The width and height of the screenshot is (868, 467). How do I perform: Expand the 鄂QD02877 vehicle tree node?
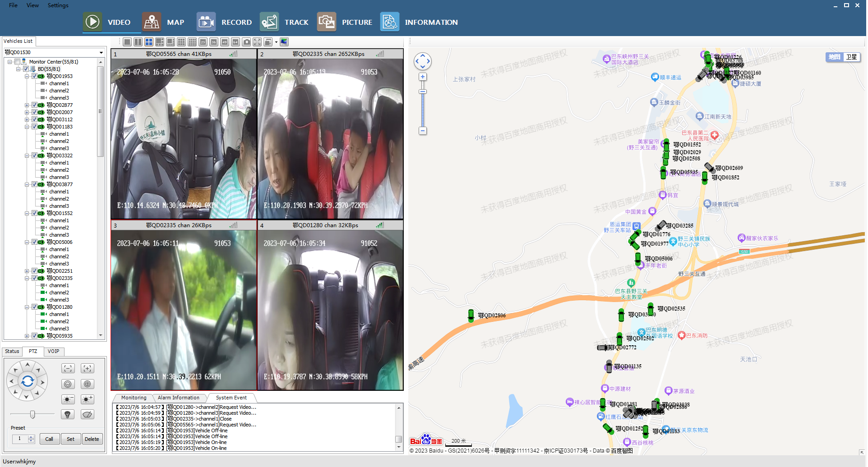pos(27,105)
